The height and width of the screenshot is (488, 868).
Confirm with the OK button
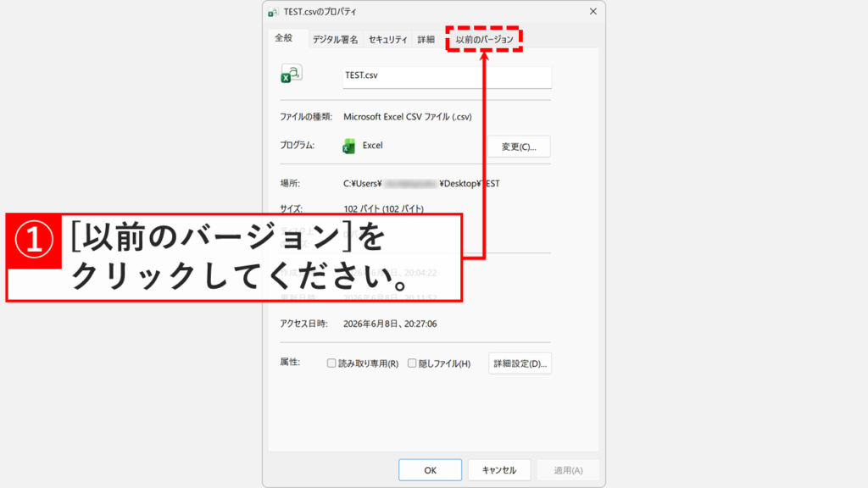[430, 469]
